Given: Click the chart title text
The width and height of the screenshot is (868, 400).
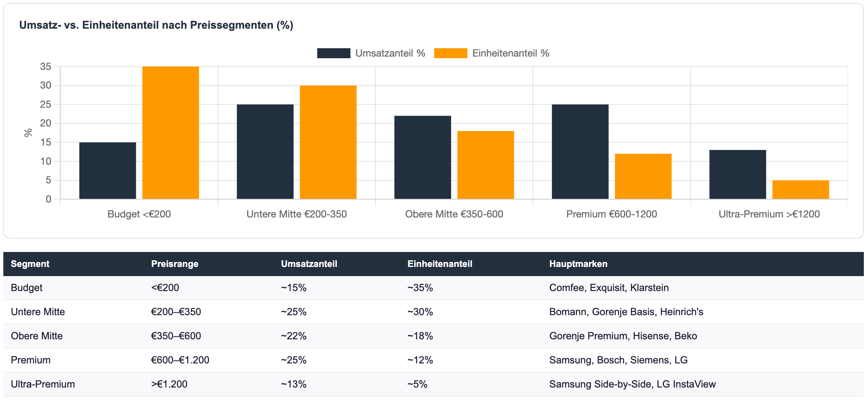Looking at the screenshot, I should pyautogui.click(x=156, y=25).
